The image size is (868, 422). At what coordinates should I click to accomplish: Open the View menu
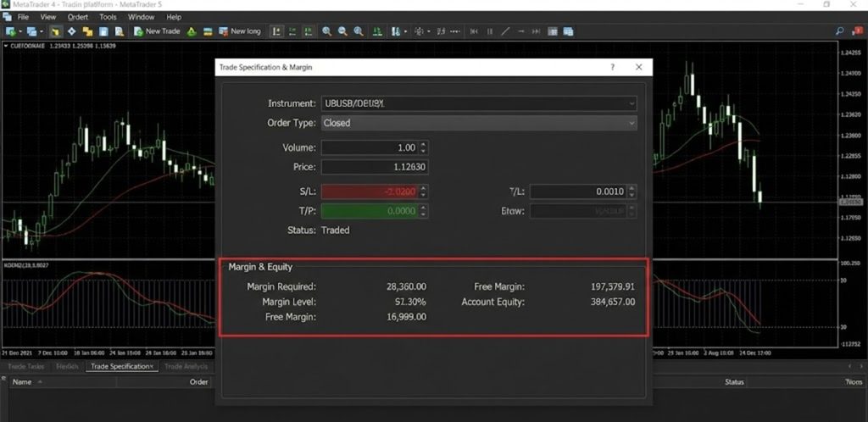click(x=48, y=17)
